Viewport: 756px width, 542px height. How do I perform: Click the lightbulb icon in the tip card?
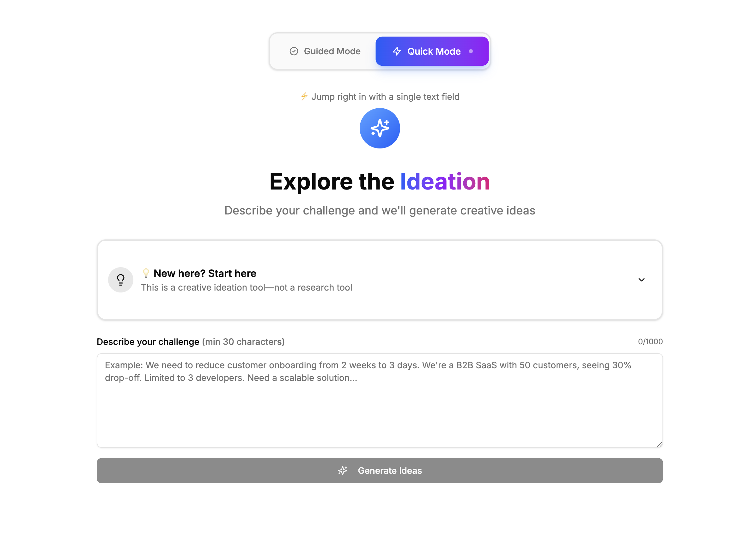click(x=121, y=280)
